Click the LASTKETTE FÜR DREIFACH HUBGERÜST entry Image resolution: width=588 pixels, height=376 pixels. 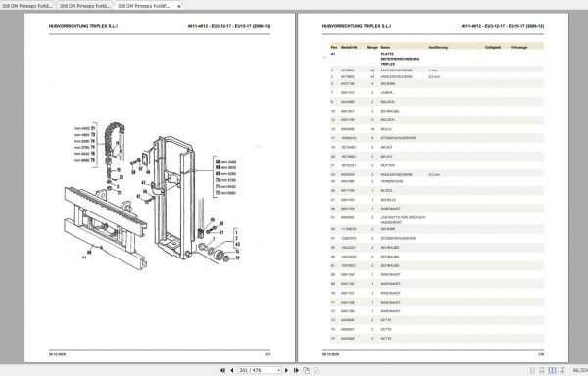coord(403,220)
